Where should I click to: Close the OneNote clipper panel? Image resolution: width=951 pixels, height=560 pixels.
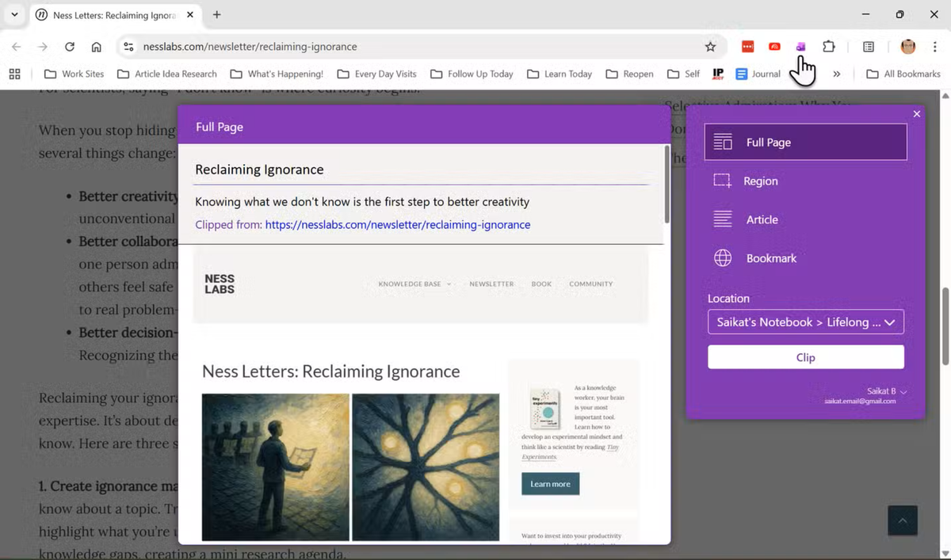pos(916,114)
